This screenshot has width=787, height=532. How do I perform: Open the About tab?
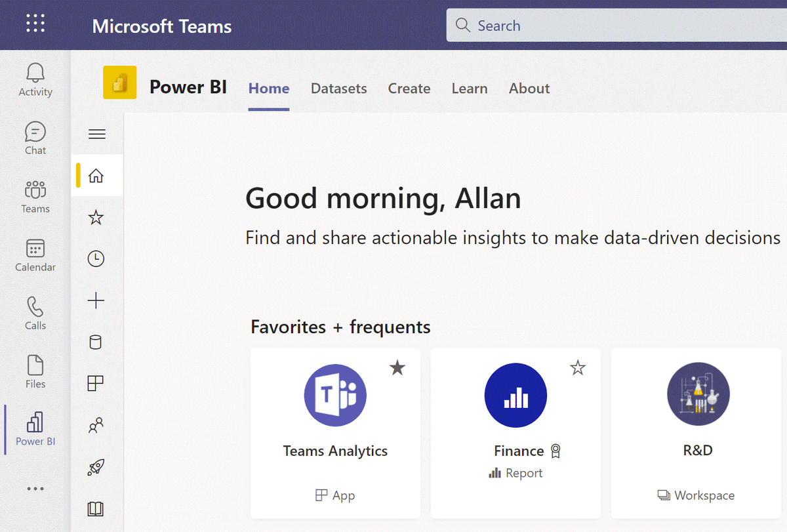529,88
